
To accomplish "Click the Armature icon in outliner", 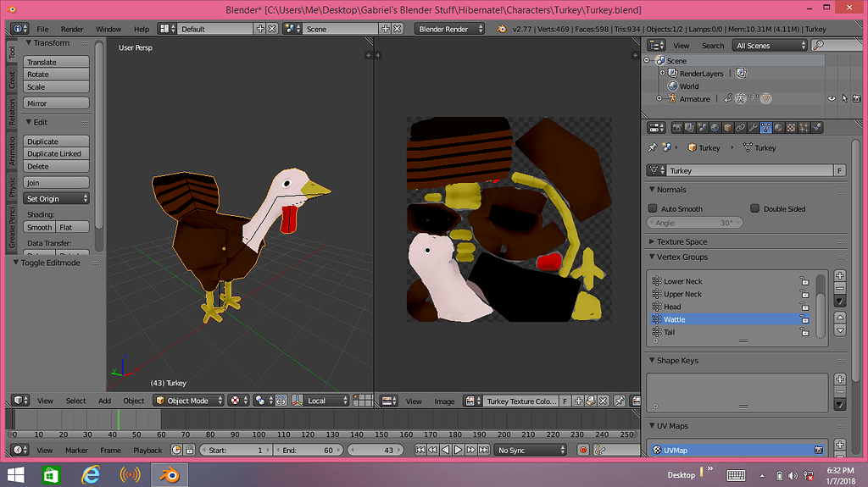I will pyautogui.click(x=672, y=98).
